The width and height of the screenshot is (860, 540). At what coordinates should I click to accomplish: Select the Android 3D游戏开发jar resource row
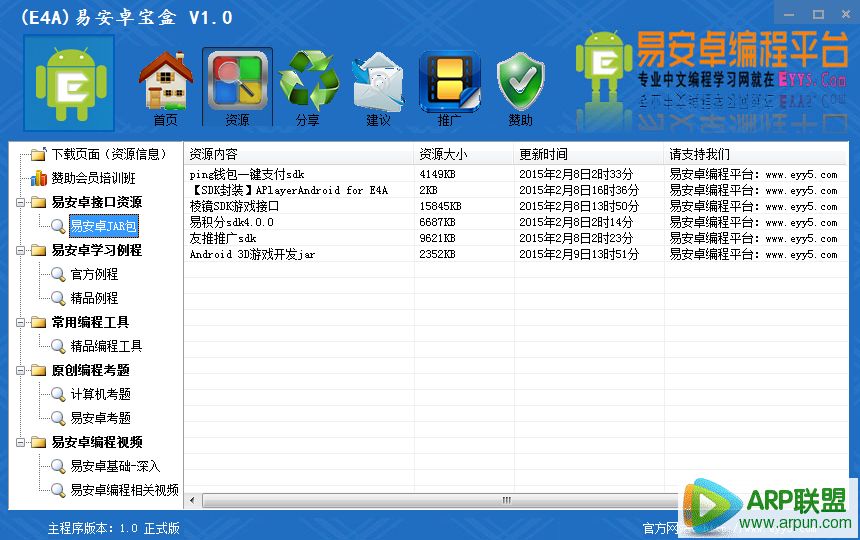pyautogui.click(x=252, y=254)
